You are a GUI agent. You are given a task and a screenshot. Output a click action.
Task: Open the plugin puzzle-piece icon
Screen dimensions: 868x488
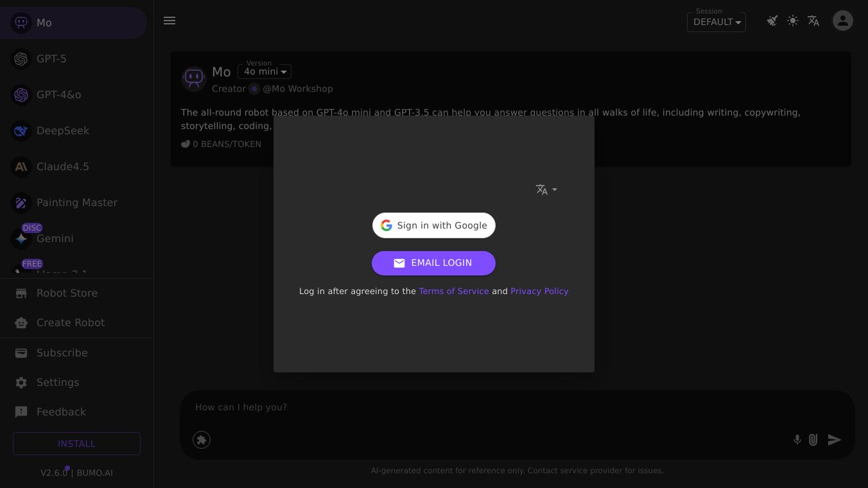[202, 440]
